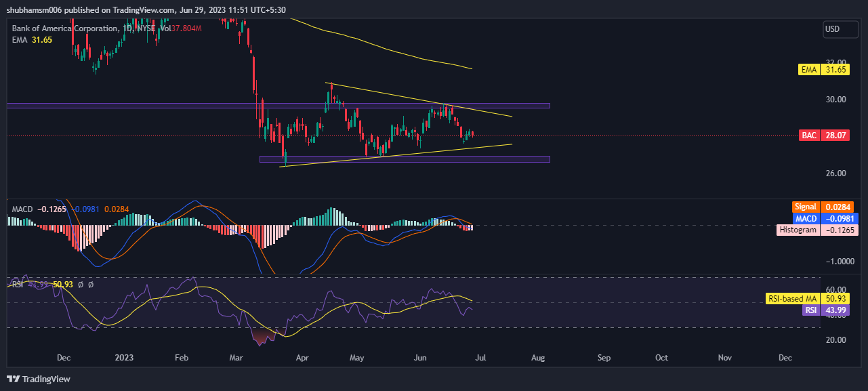
Task: Click the May label on time axis
Action: pos(358,357)
